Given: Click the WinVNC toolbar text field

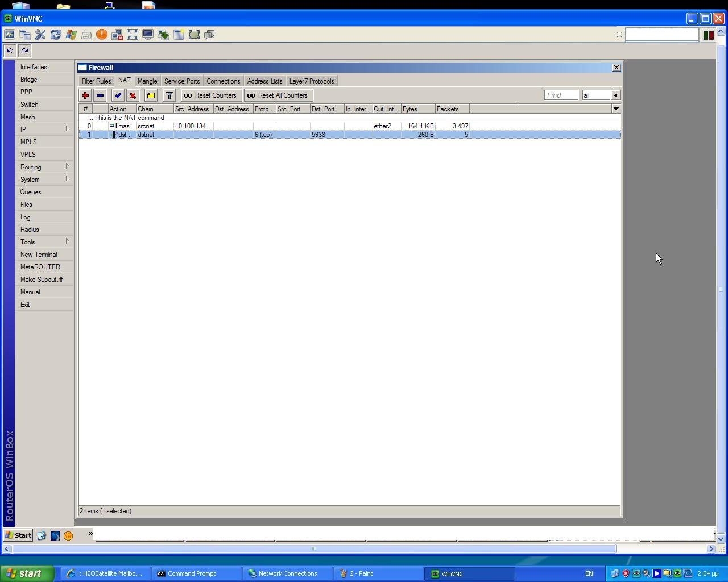Looking at the screenshot, I should (x=662, y=35).
